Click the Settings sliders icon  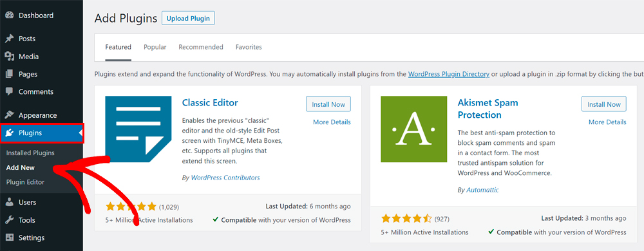(10, 238)
